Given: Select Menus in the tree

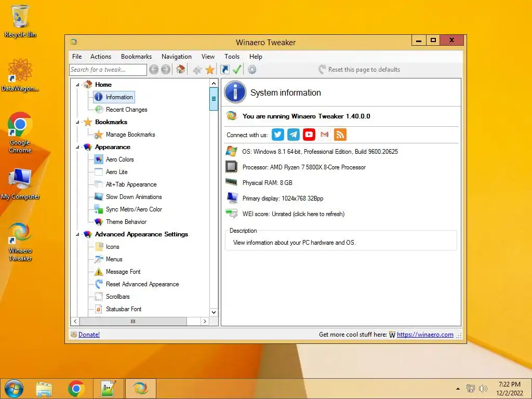Looking at the screenshot, I should [114, 259].
